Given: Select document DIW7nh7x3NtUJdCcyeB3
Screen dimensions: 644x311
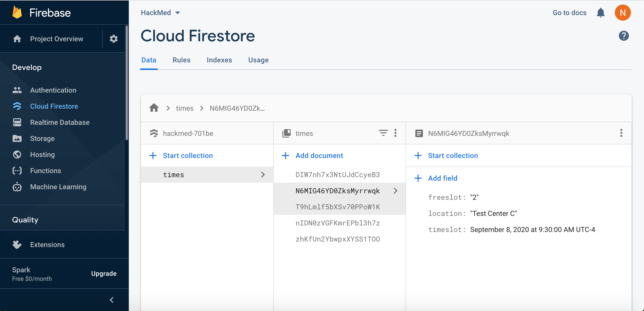Looking at the screenshot, I should [x=337, y=175].
